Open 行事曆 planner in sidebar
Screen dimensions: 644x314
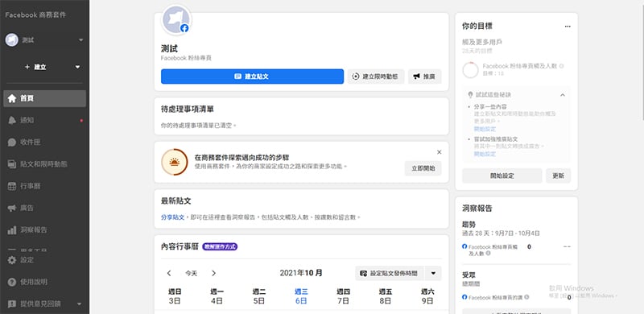tap(44, 186)
